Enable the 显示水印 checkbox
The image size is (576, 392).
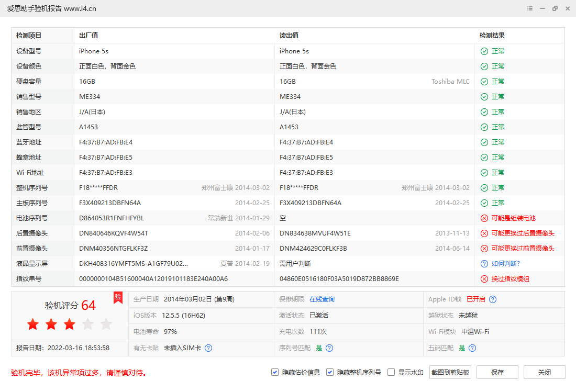(391, 372)
